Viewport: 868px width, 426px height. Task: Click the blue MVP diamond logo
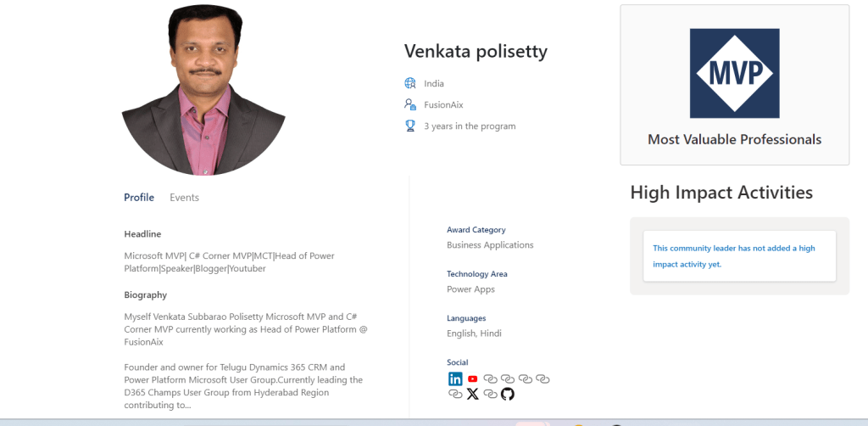pos(734,73)
